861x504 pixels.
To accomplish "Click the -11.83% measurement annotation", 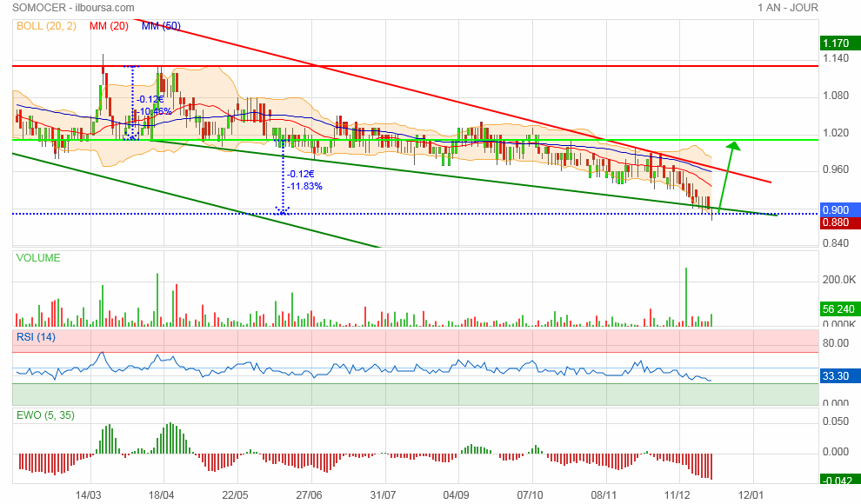I will click(304, 187).
